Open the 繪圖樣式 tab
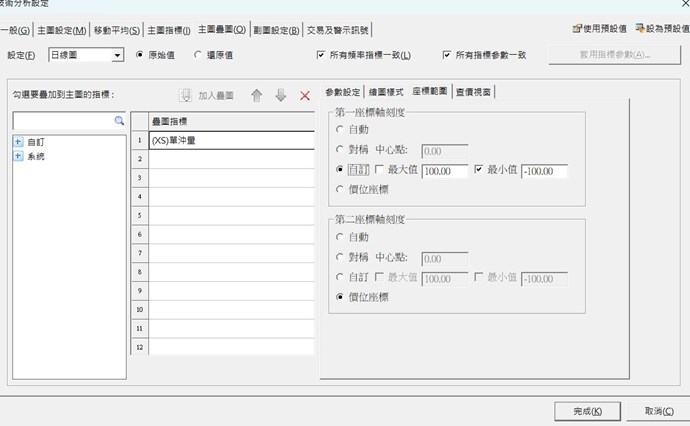This screenshot has height=426, width=690. pos(387,93)
